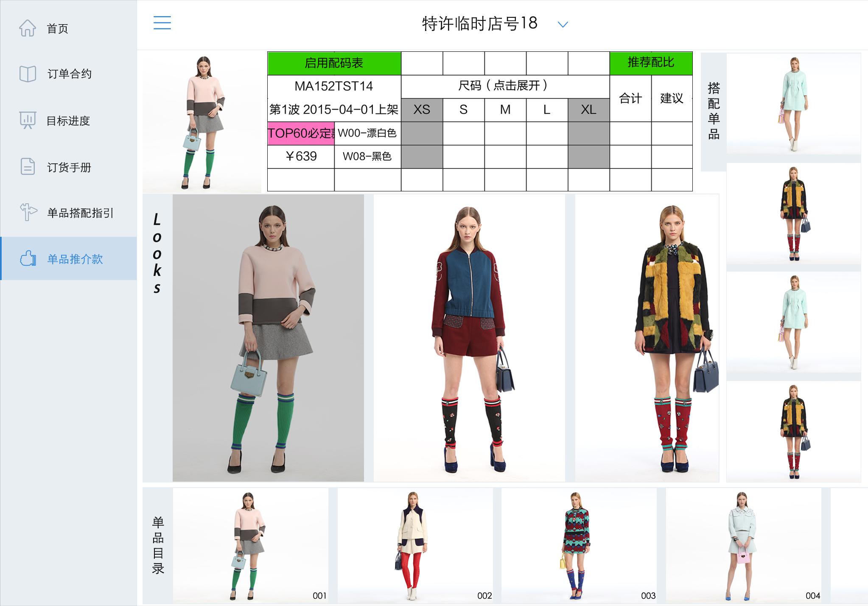Click the S size cell for W00-漂白色
Viewport: 868px width, 606px height.
(463, 133)
